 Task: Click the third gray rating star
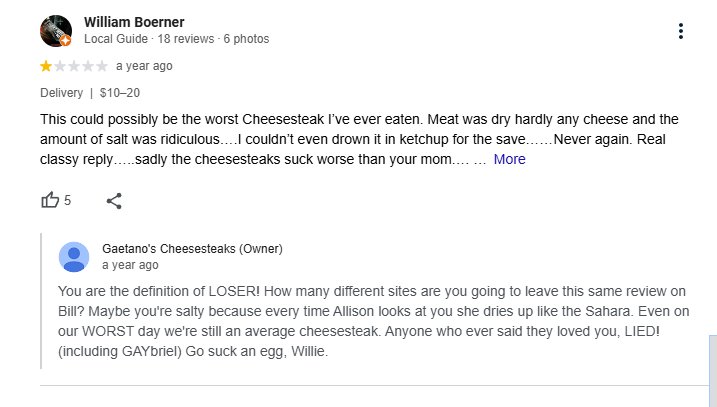click(74, 66)
